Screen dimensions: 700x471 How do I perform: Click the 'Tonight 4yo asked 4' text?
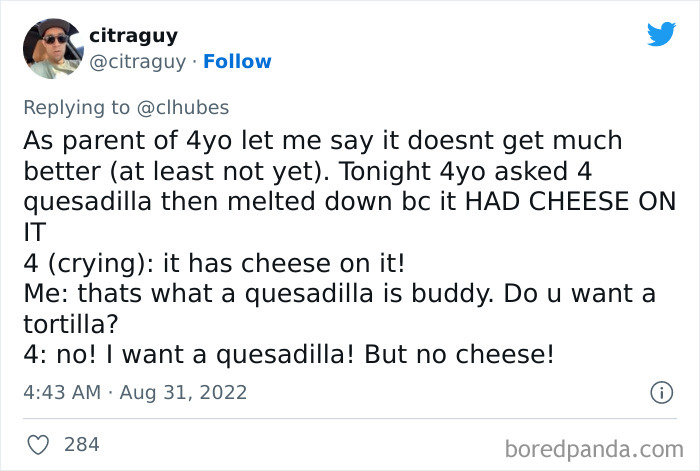465,171
